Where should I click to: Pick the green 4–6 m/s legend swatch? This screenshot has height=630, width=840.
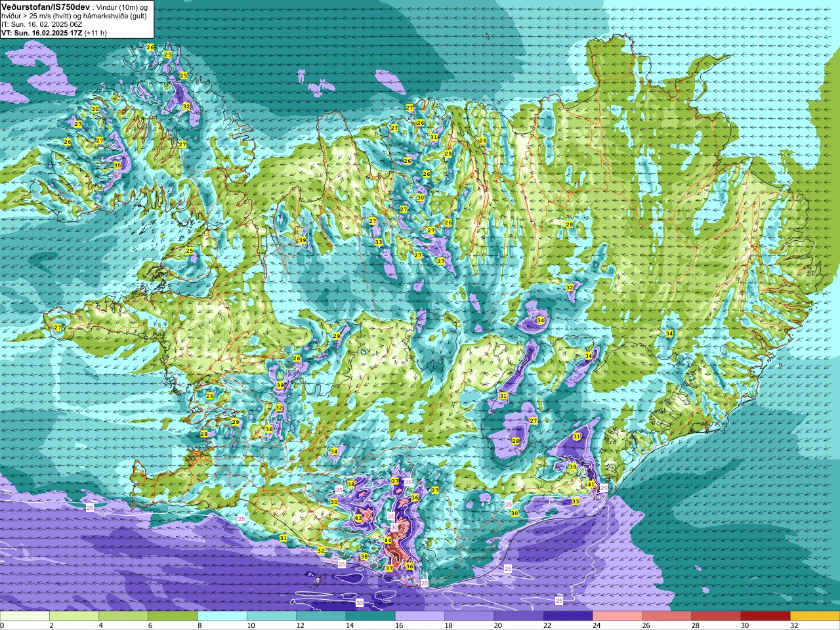123,616
